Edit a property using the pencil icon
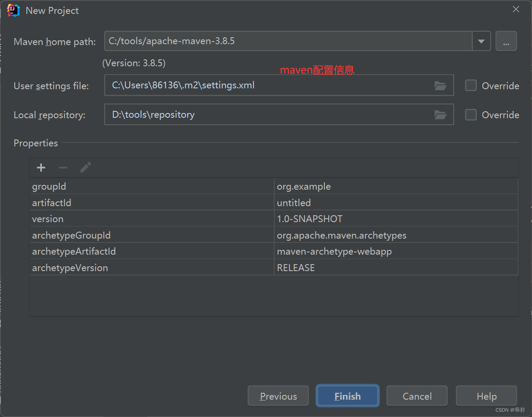The width and height of the screenshot is (532, 417). coord(85,167)
